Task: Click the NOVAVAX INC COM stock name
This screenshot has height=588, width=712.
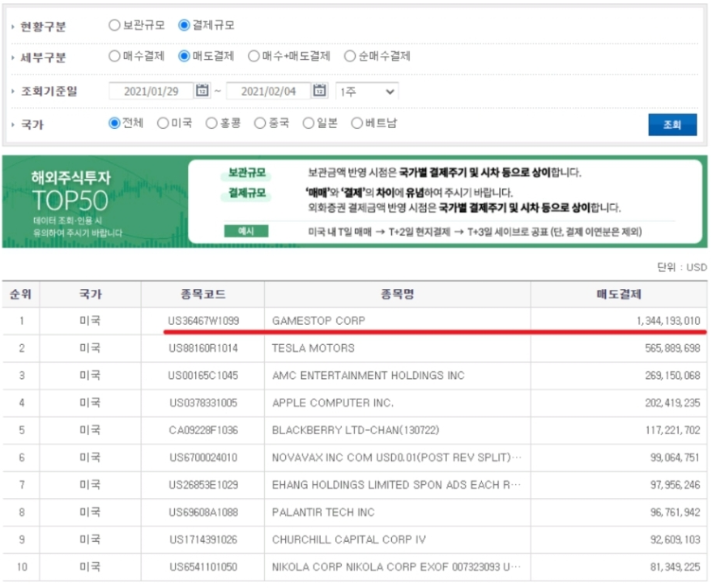Action: click(x=396, y=458)
